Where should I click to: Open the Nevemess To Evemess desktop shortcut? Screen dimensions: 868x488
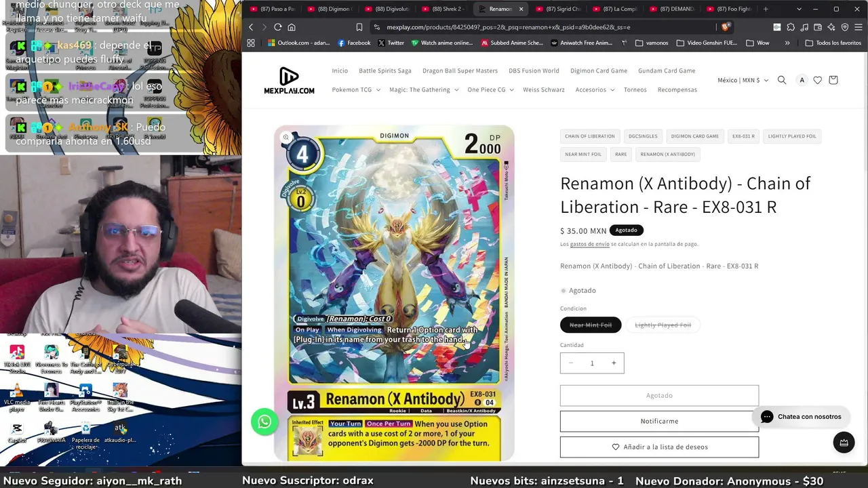pos(51,359)
